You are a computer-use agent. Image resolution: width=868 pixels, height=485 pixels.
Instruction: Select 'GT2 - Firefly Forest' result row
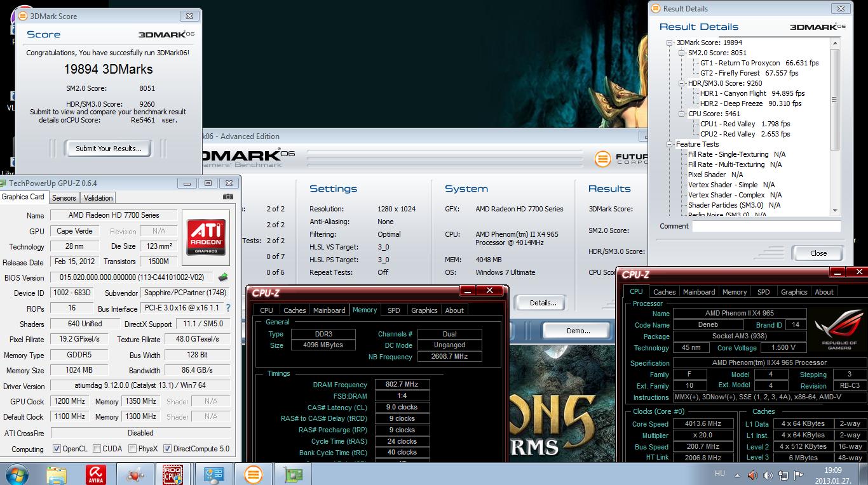pos(749,73)
